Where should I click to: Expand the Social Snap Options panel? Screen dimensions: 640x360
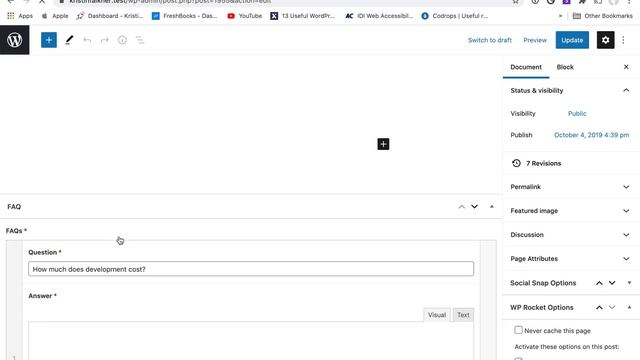click(x=629, y=283)
